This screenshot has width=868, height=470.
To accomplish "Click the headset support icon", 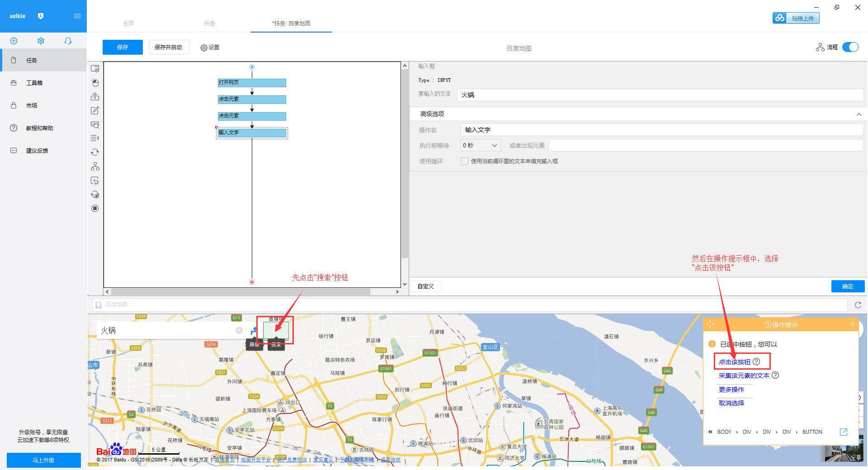I will [x=68, y=41].
